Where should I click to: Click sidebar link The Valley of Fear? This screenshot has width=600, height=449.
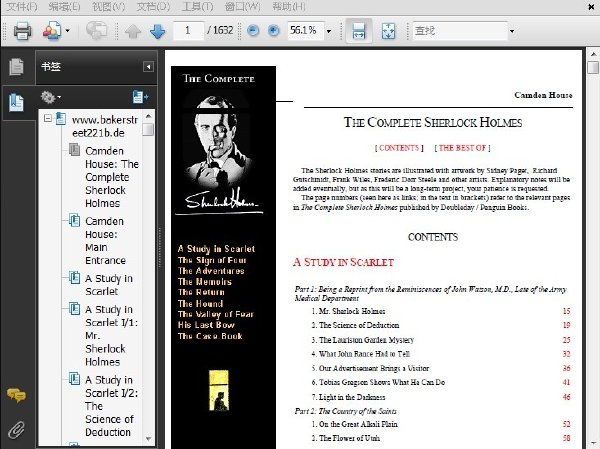tap(215, 314)
